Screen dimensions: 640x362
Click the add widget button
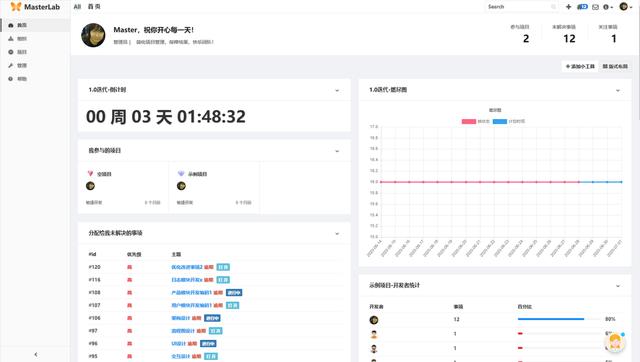tap(580, 66)
